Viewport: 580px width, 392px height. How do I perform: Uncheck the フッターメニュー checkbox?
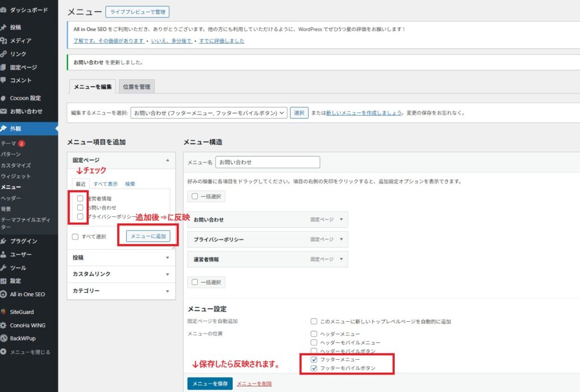[314, 360]
